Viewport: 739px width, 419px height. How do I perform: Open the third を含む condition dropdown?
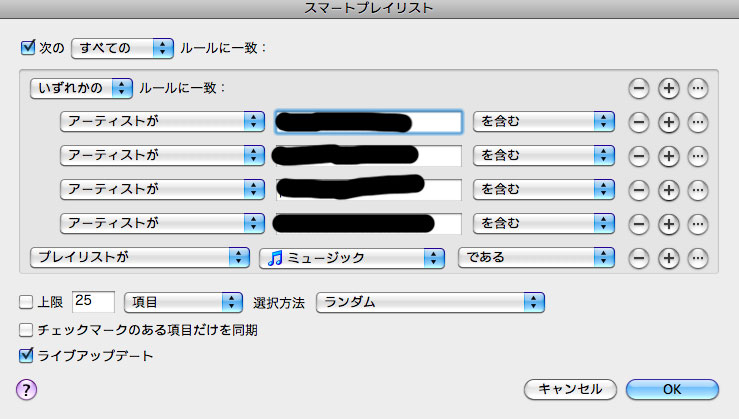544,189
